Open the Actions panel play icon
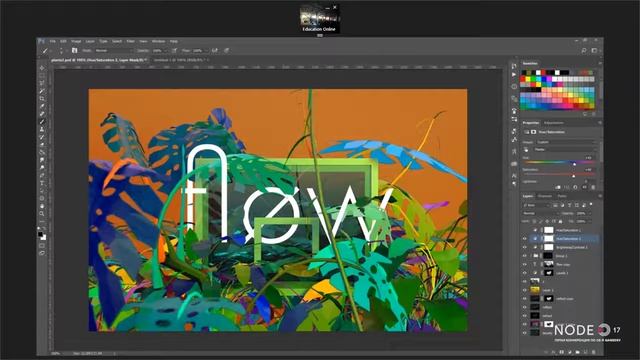This screenshot has height=360, width=640. coord(514,75)
